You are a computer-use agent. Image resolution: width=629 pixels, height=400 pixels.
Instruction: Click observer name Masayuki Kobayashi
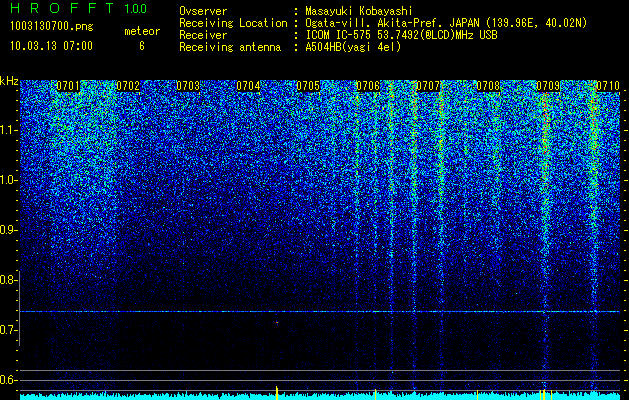pyautogui.click(x=359, y=11)
